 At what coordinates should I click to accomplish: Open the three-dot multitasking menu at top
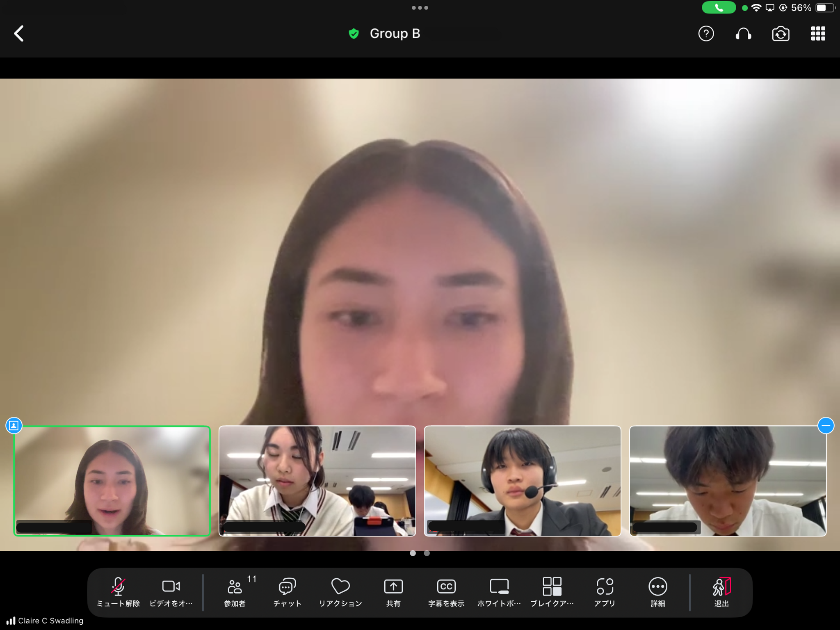[420, 8]
